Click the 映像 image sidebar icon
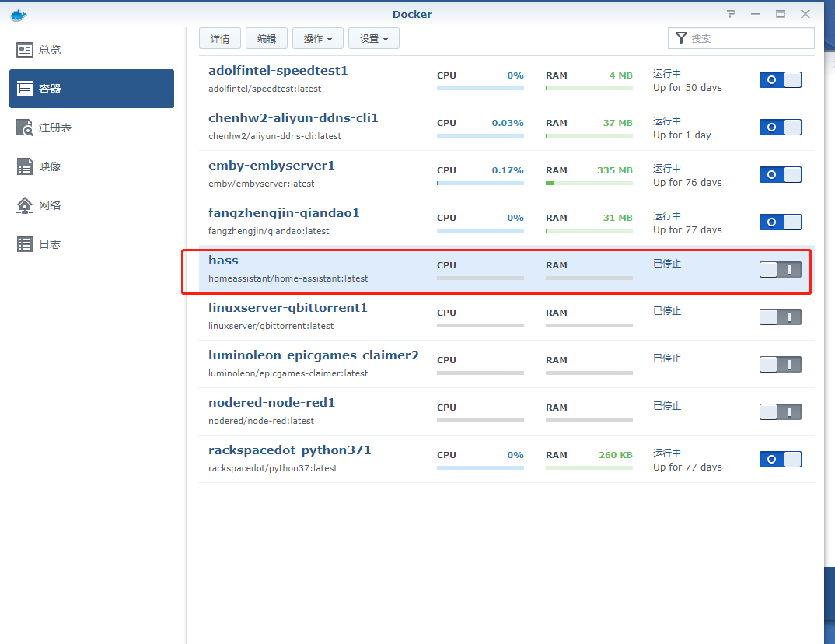The width and height of the screenshot is (835, 644). coord(25,166)
